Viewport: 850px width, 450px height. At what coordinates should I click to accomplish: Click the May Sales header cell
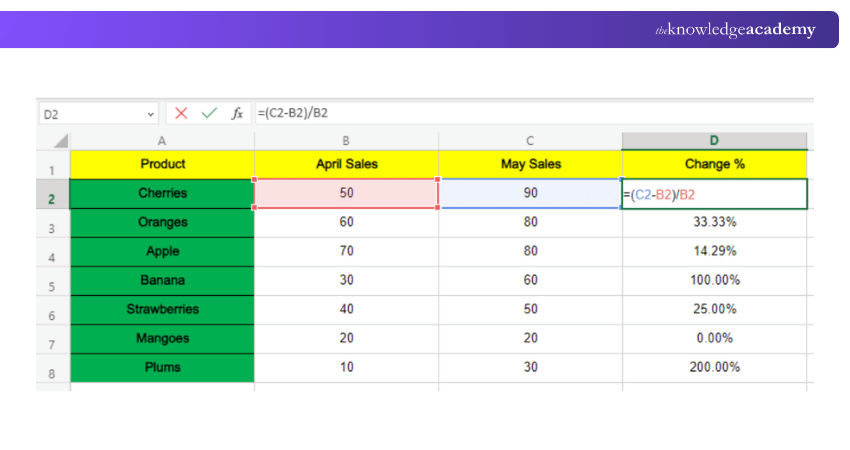530,164
